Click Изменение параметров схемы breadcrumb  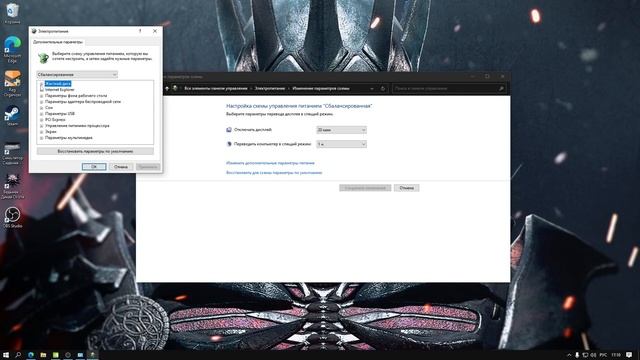coord(321,88)
